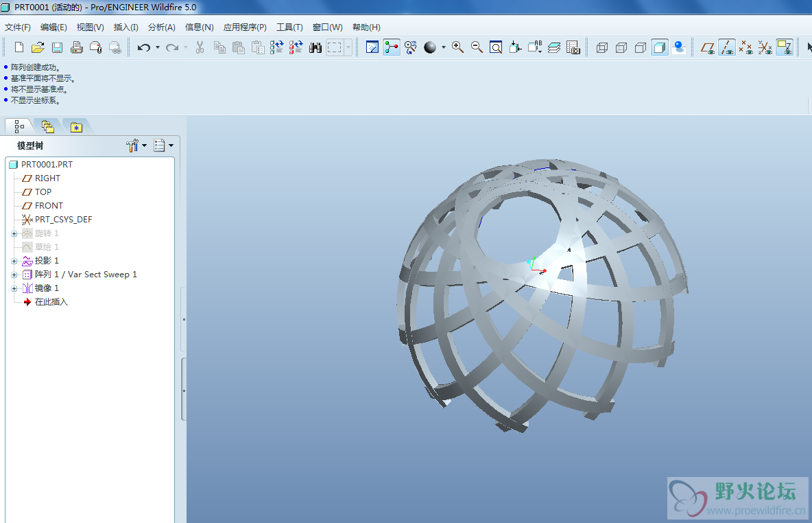Toggle coordinate systems display
The image size is (812, 523).
click(765, 47)
